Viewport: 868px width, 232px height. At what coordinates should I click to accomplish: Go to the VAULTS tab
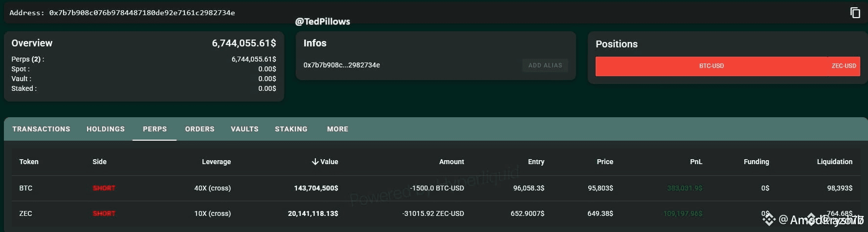245,129
